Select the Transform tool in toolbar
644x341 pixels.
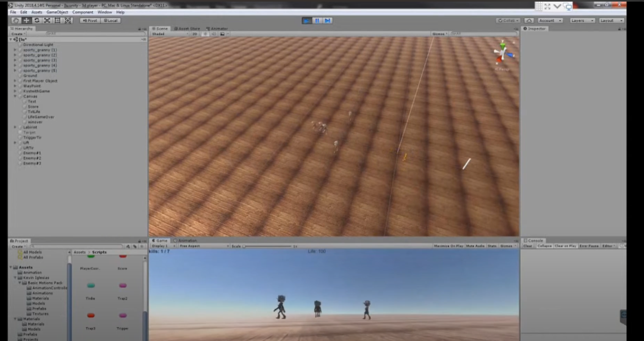point(68,21)
